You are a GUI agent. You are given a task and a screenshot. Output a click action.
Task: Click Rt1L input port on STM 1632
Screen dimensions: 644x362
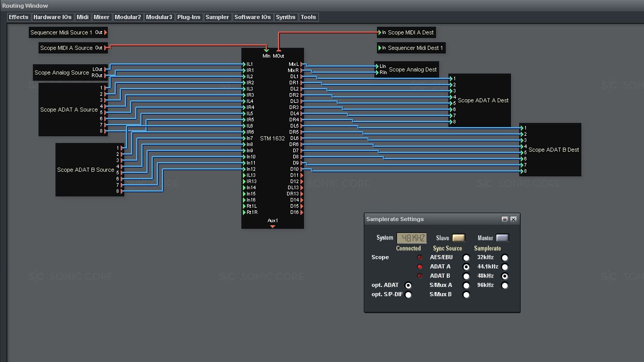244,206
